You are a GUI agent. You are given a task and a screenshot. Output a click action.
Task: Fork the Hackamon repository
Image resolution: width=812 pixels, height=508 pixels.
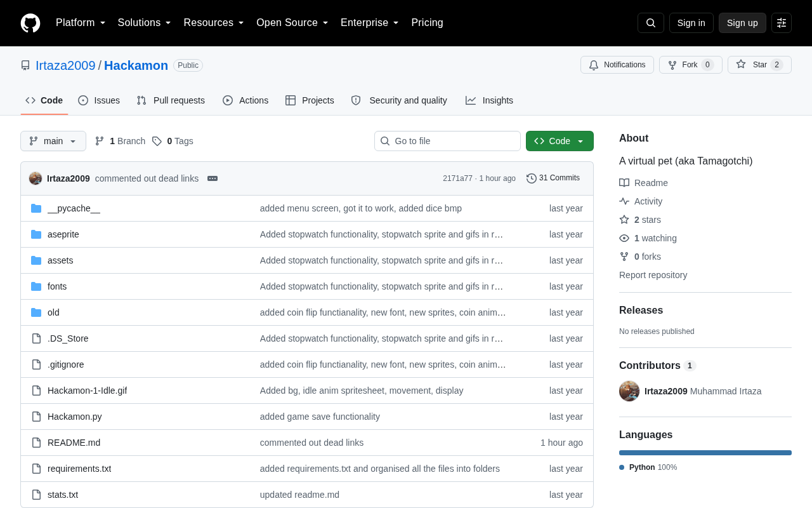pos(691,65)
